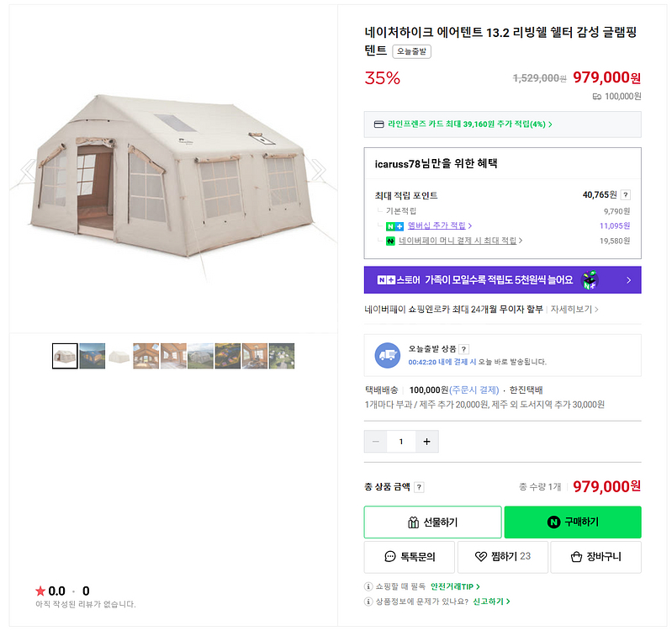The height and width of the screenshot is (631, 672).
Task: Open help icon beside 최대 적립 포인트
Action: point(626,195)
